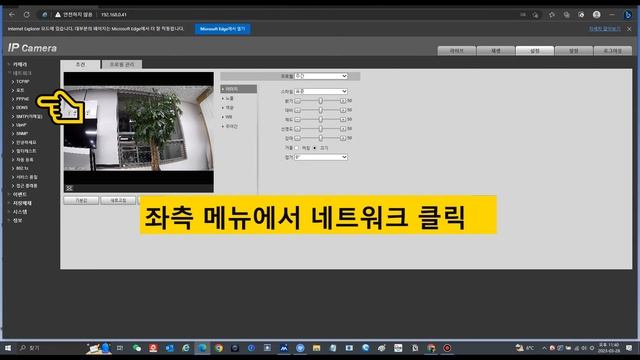This screenshot has height=360, width=640.
Task: Decrease sharpness with the minus button
Action: [x=298, y=129]
